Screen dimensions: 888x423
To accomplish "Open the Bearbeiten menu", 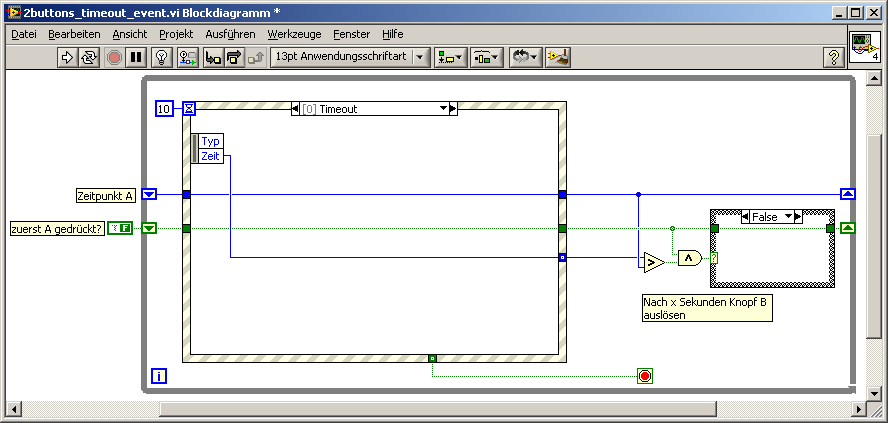I will (x=74, y=34).
